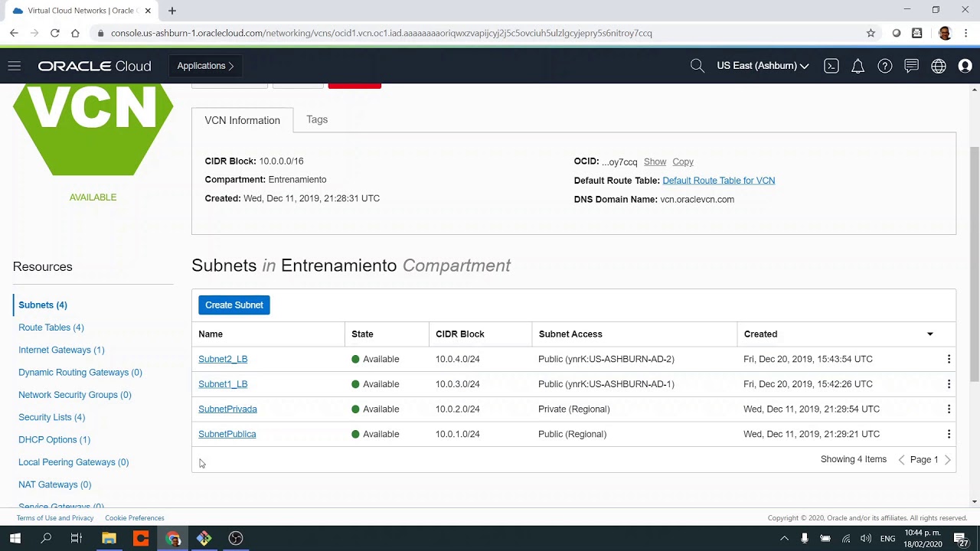Open the SubnetPublica subnet link
This screenshot has width=980, height=551.
227,434
